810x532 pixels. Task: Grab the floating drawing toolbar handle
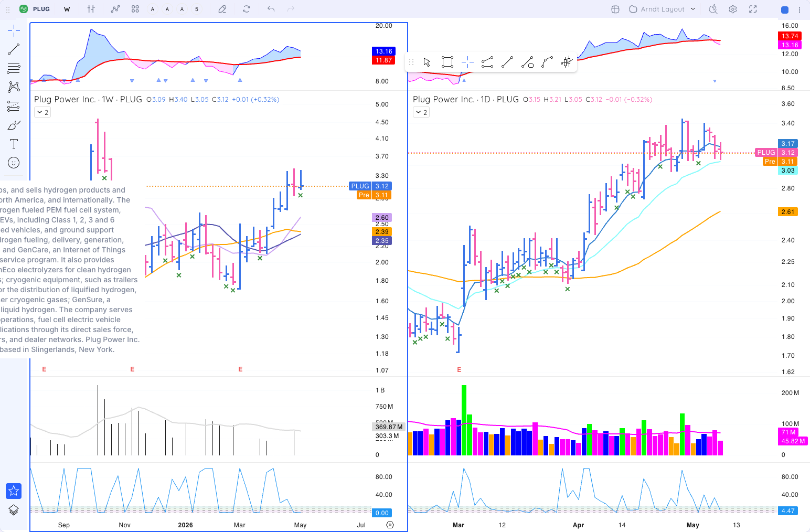(x=411, y=62)
